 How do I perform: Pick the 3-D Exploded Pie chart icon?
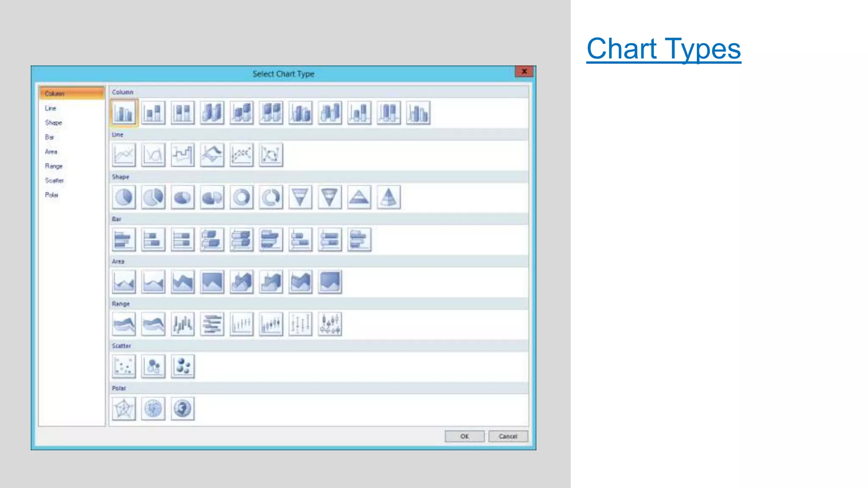click(x=212, y=197)
